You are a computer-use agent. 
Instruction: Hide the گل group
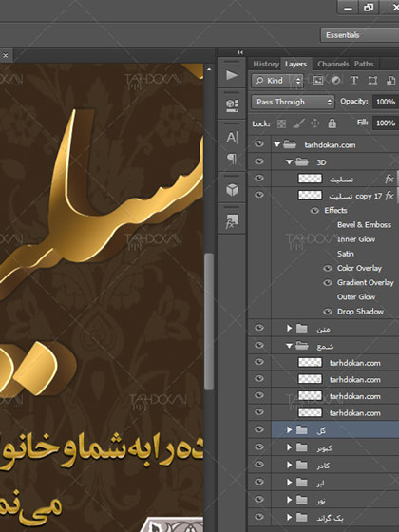(x=259, y=429)
